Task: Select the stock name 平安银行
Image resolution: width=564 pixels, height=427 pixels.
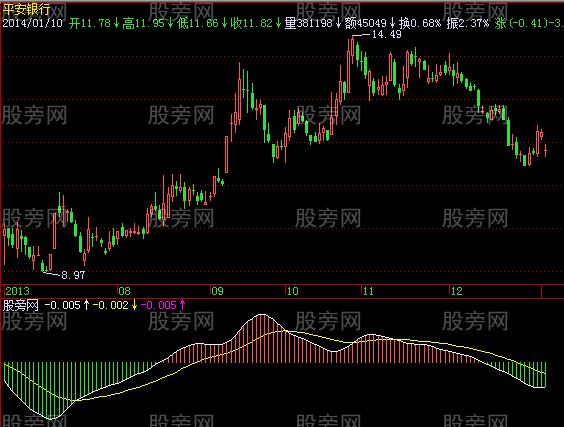Action: pyautogui.click(x=26, y=9)
